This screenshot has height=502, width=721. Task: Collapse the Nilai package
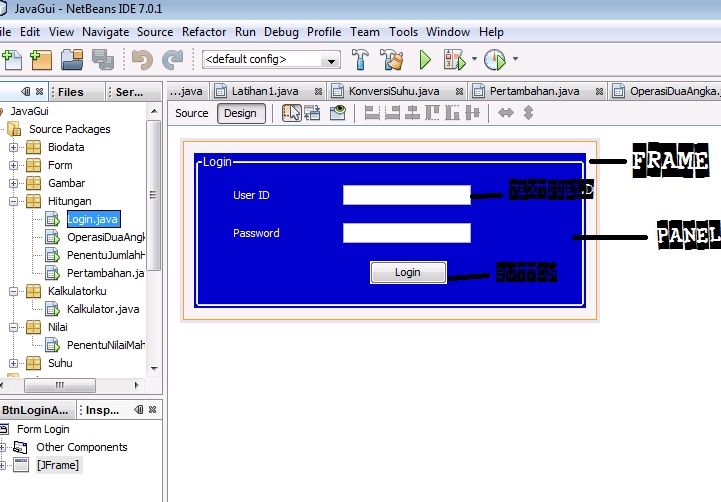(x=13, y=327)
